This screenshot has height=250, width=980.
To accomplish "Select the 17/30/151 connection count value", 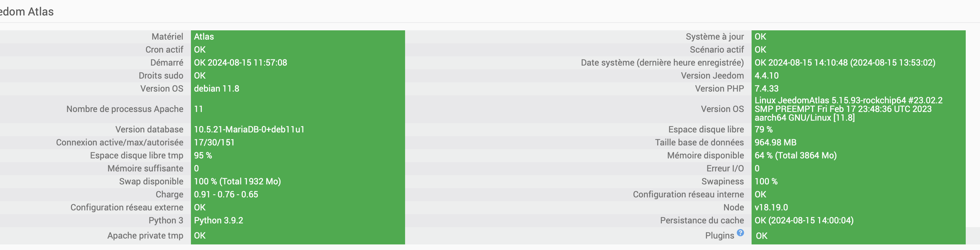I will coord(214,142).
